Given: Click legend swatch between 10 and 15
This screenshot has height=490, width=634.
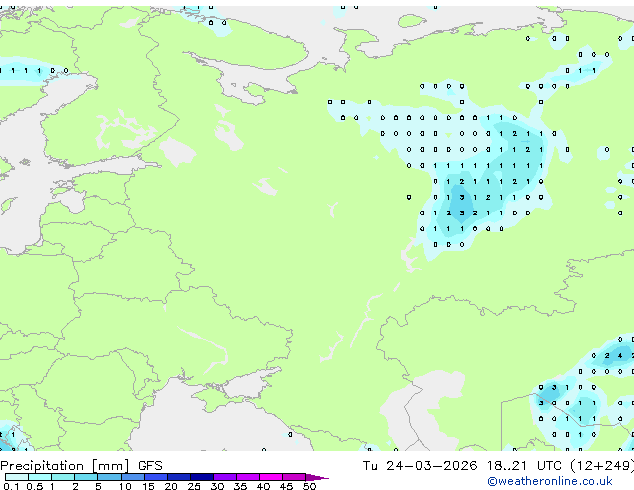Looking at the screenshot, I should click(133, 477).
